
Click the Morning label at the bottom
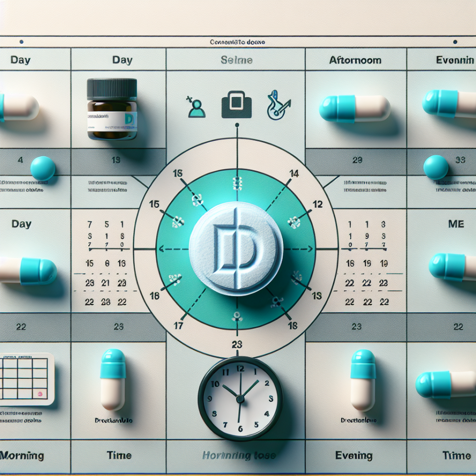22,455
